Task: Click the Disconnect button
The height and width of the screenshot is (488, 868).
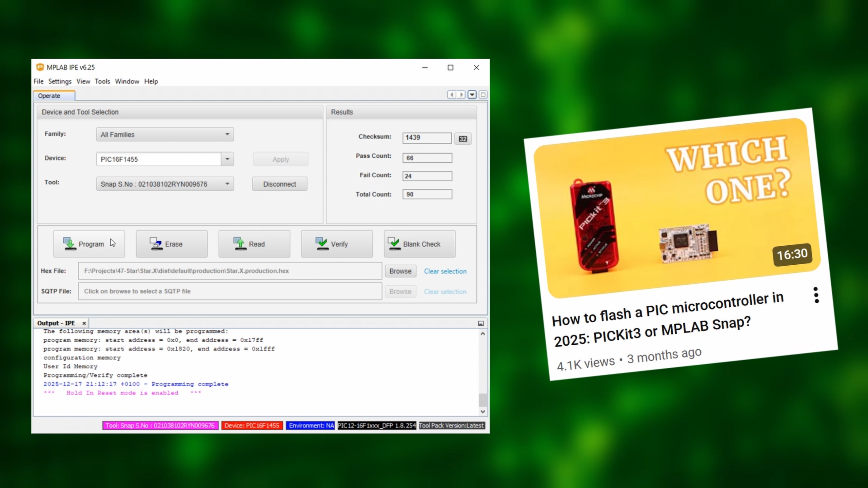Action: [x=279, y=184]
